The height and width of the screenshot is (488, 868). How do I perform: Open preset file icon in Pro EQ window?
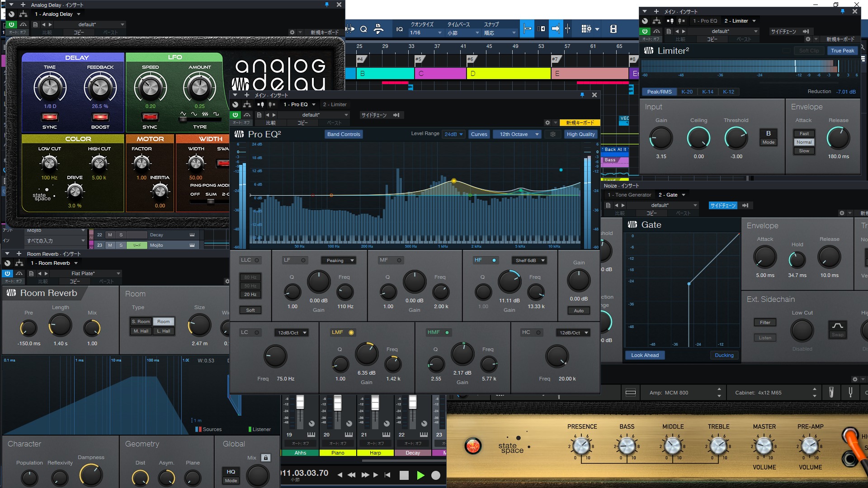click(x=259, y=115)
